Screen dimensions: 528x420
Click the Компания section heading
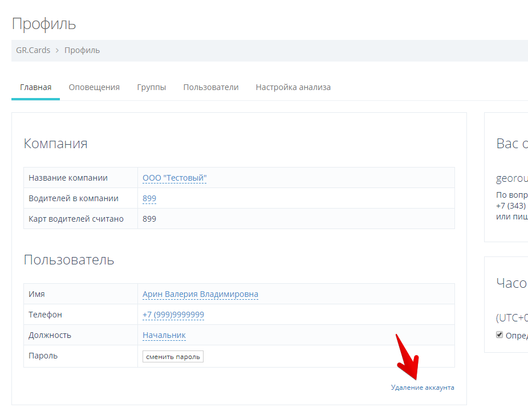55,143
